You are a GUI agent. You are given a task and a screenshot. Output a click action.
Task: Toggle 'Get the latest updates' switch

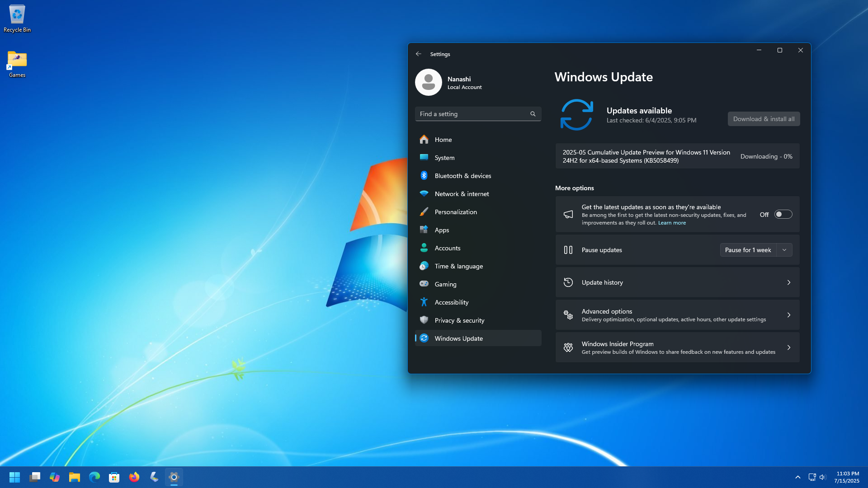(783, 215)
